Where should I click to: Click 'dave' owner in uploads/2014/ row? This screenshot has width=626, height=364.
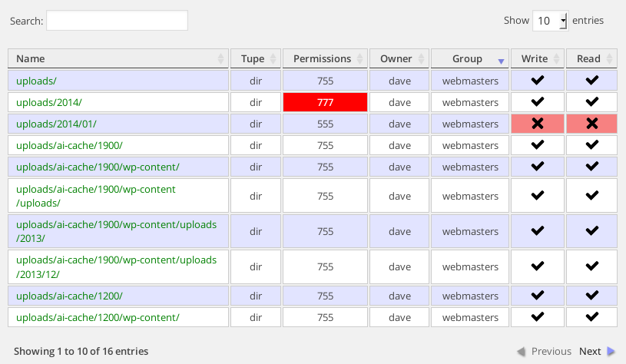[399, 102]
